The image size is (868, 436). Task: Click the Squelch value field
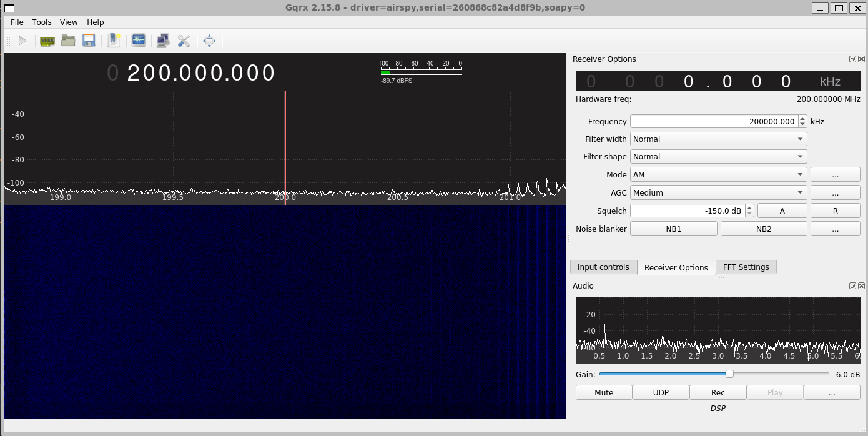687,211
